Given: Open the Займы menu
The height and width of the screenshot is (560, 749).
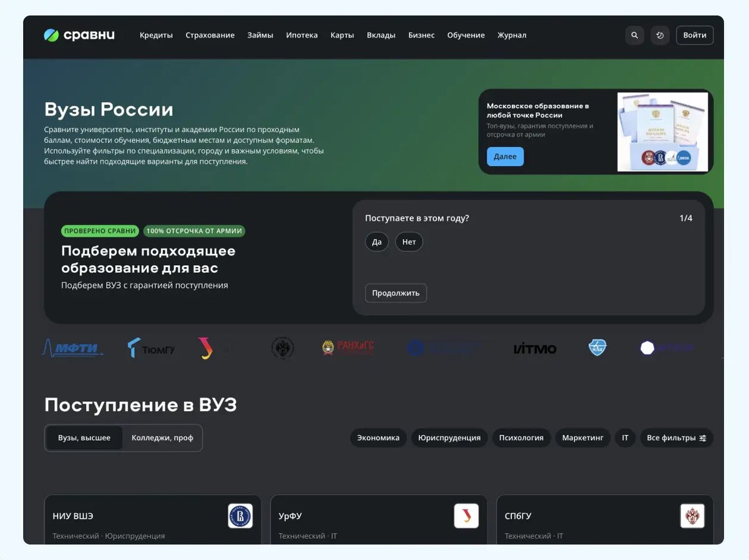Looking at the screenshot, I should pos(260,35).
